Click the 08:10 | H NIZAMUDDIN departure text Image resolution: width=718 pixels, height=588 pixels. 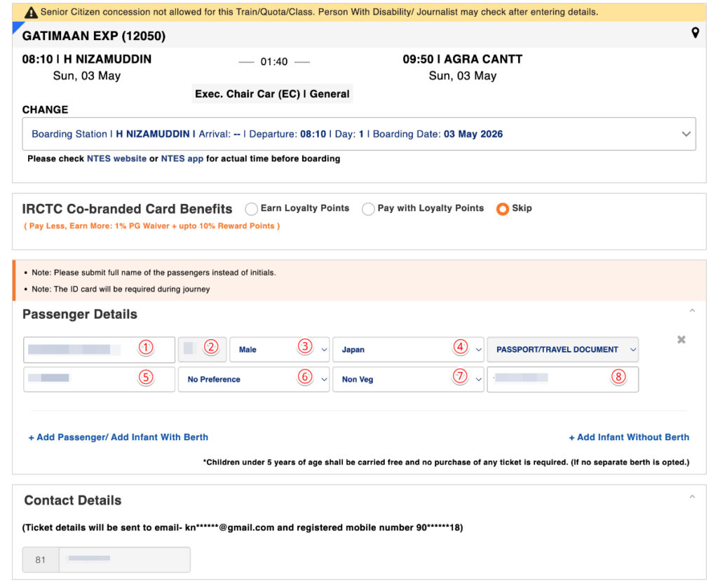86,60
